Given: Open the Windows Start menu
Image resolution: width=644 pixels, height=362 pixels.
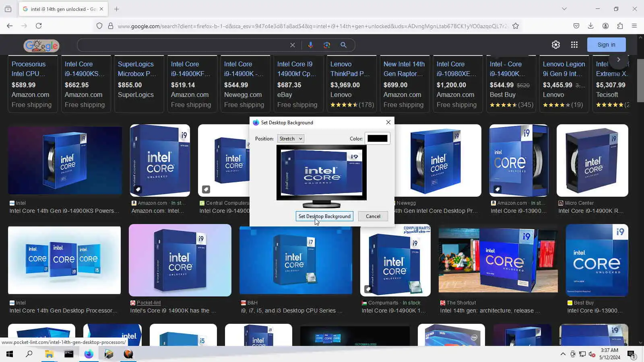Looking at the screenshot, I should [10, 354].
